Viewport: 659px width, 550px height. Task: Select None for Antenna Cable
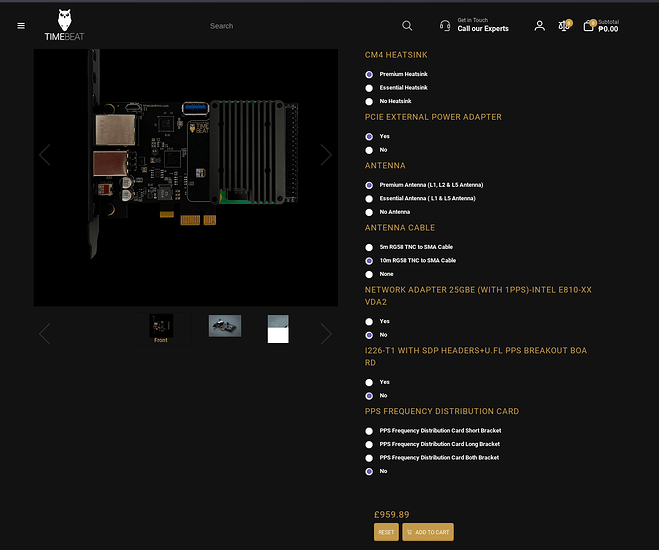point(369,274)
